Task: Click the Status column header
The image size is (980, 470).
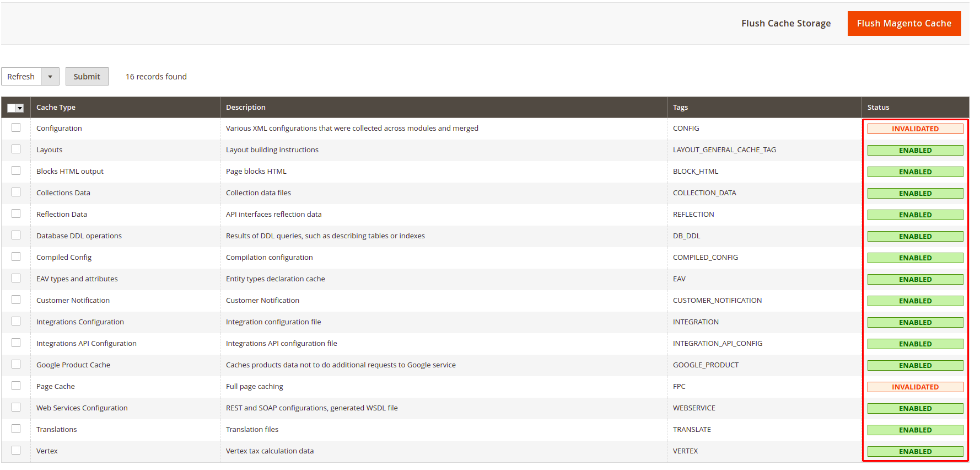Action: tap(878, 108)
